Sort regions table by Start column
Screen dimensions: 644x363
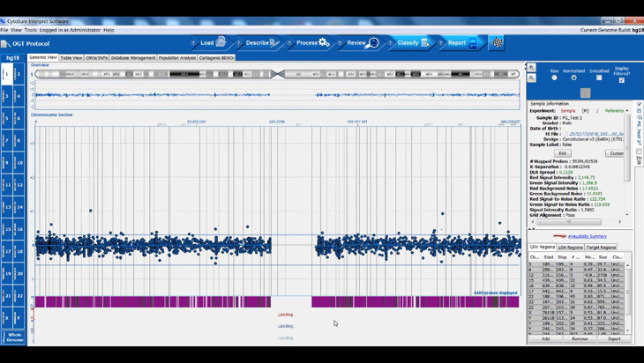coord(549,257)
